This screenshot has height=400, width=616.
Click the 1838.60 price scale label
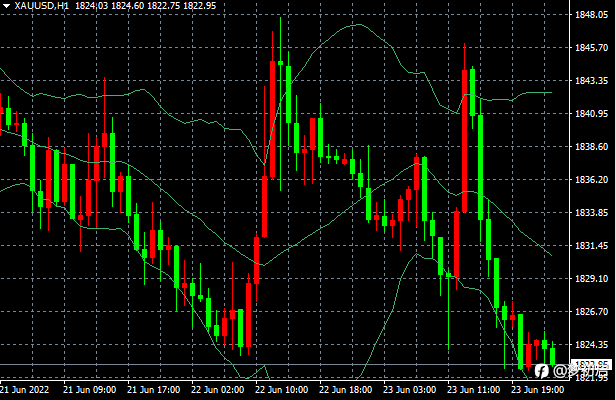[591, 147]
